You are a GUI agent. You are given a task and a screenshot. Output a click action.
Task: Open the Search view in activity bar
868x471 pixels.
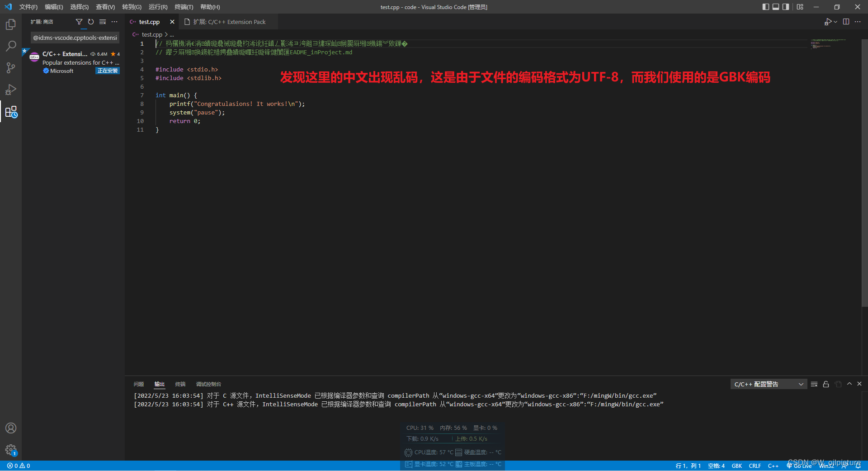(11, 46)
